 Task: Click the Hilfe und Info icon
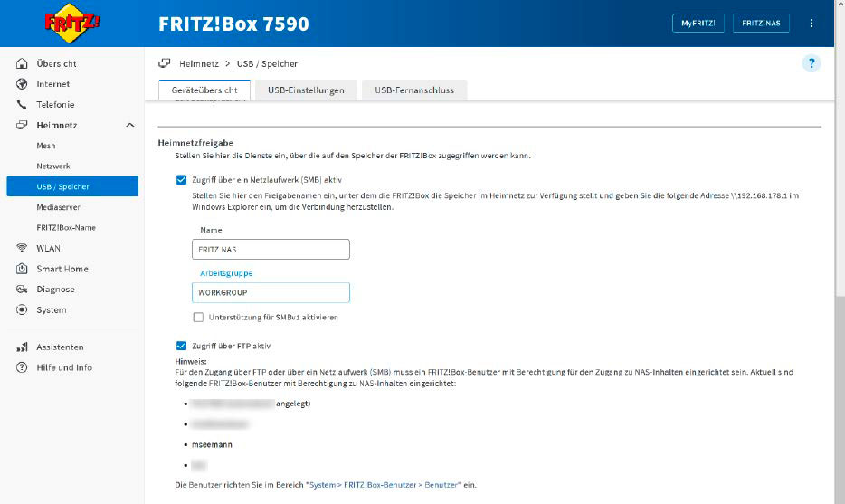(x=22, y=367)
